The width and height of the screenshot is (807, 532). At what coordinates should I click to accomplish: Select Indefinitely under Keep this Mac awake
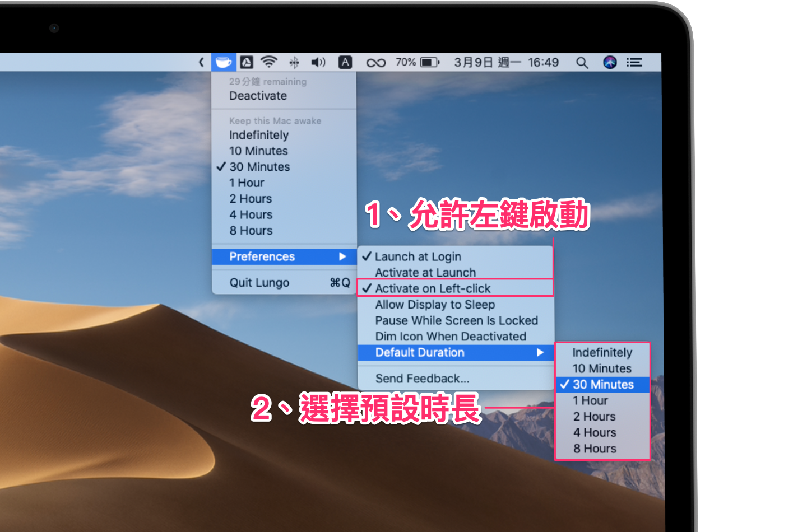coord(284,135)
